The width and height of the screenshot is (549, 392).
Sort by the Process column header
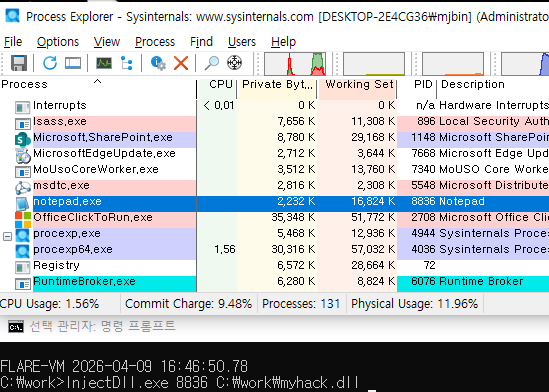98,84
